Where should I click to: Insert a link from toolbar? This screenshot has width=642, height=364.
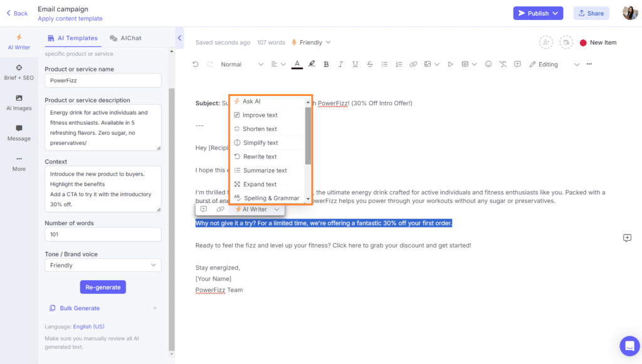[413, 64]
